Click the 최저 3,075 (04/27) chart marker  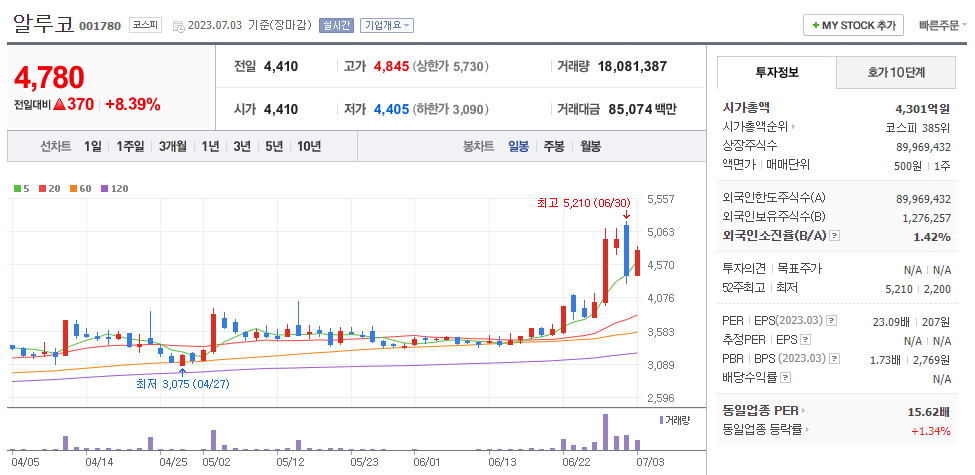(x=183, y=384)
